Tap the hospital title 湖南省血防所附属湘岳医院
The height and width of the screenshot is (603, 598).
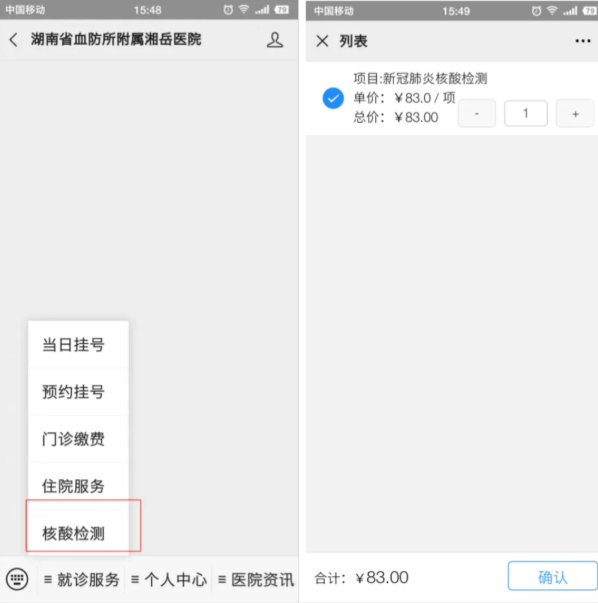[116, 39]
